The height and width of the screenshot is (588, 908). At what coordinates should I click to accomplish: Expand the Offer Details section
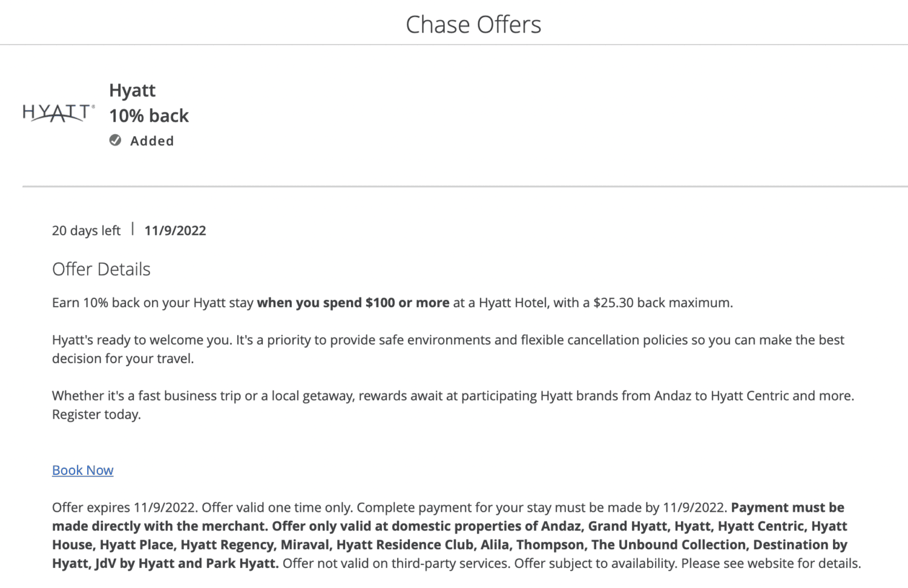click(x=101, y=269)
